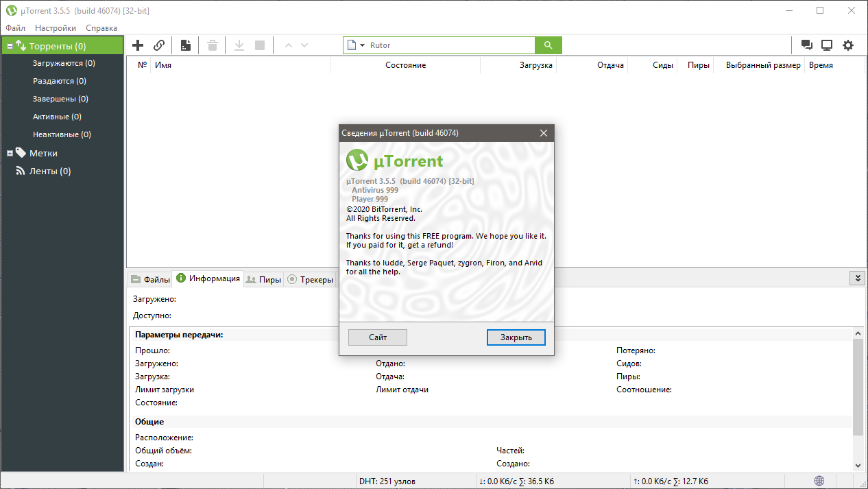Open Preferences via the gear icon
868x489 pixels.
tap(848, 45)
